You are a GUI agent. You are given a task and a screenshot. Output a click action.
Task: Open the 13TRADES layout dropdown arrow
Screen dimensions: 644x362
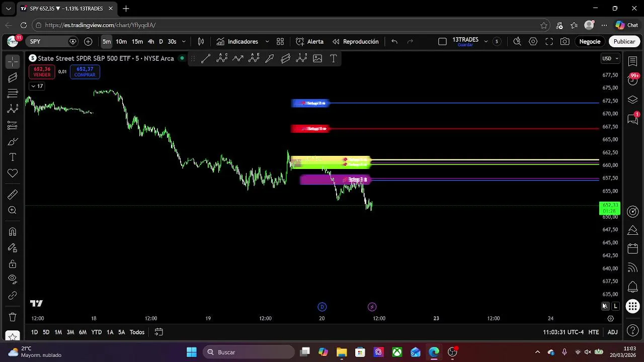pos(486,42)
